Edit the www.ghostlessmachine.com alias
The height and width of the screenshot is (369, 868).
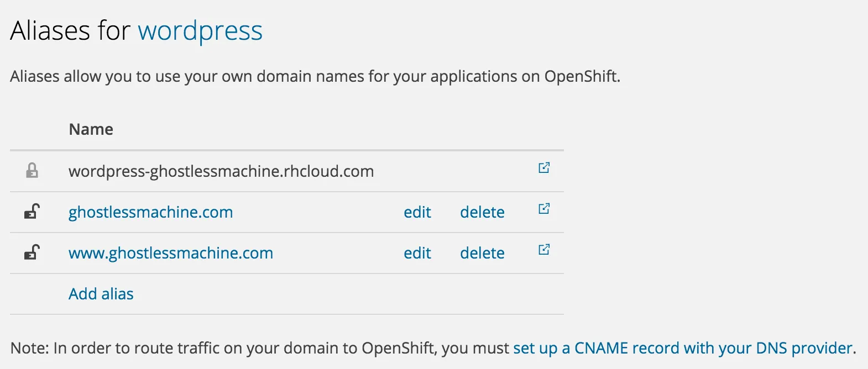tap(417, 253)
